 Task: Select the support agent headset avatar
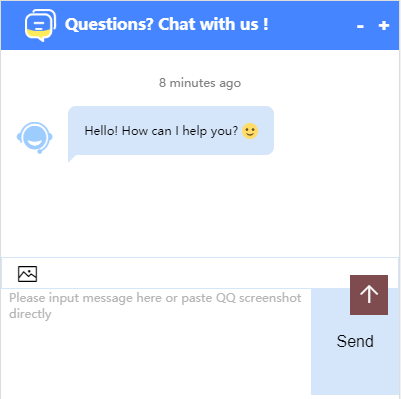(x=35, y=138)
